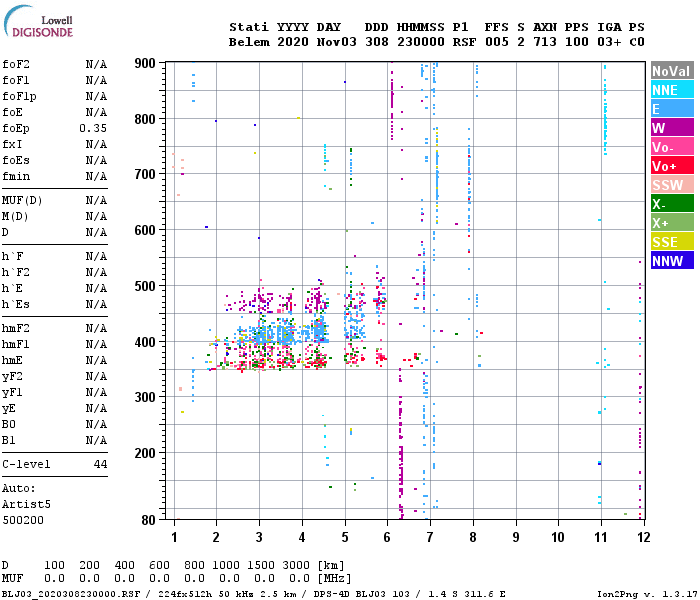Click the Lowell Digisonde logo
This screenshot has width=700, height=600.
38,22
